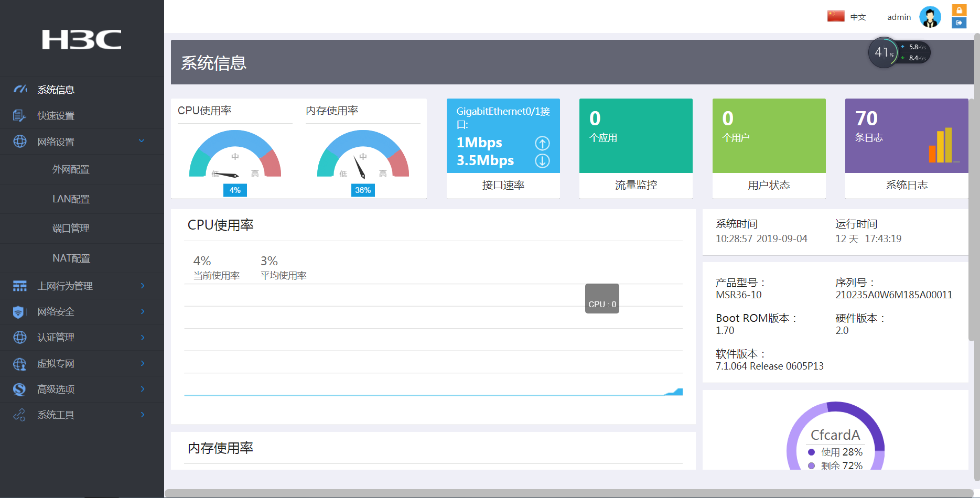The image size is (980, 498).
Task: Click the system tools link icon
Action: tap(19, 415)
